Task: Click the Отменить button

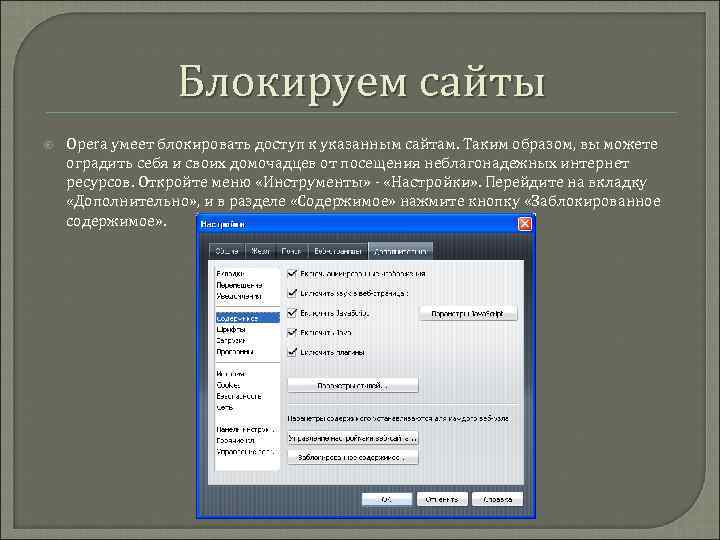Action: coord(442,499)
